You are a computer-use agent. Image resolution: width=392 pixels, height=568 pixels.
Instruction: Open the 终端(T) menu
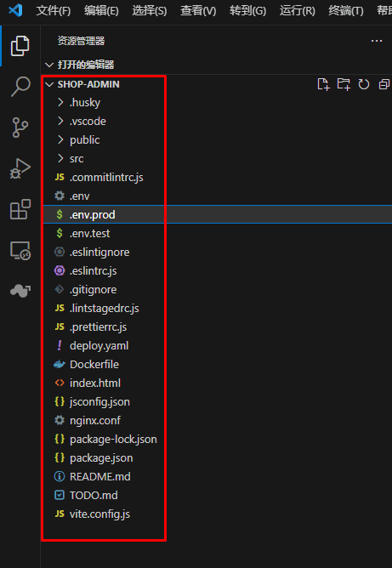point(345,11)
